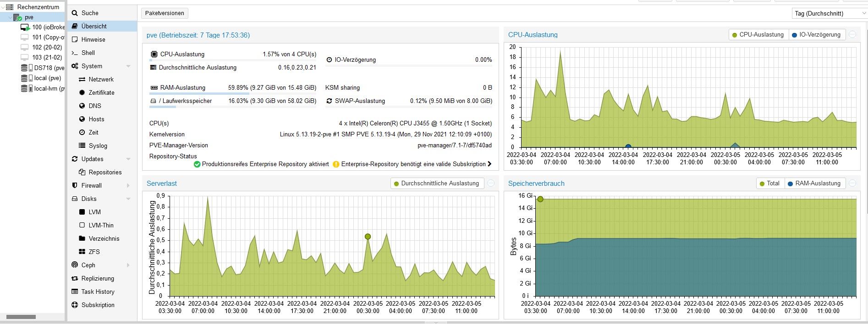This screenshot has width=868, height=324.
Task: Click the Zeit clock icon
Action: point(82,132)
